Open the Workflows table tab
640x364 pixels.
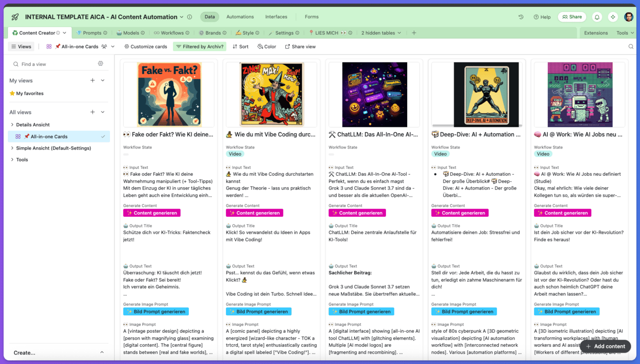click(171, 33)
